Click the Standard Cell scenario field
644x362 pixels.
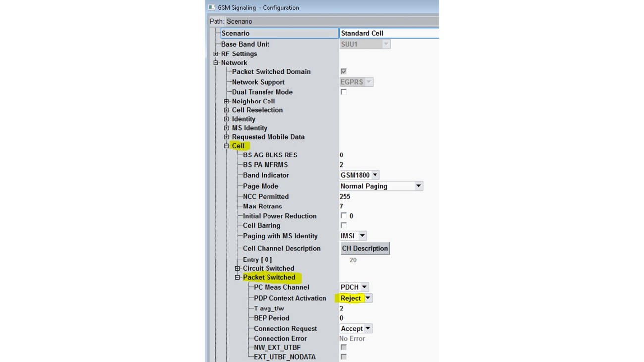click(x=389, y=33)
